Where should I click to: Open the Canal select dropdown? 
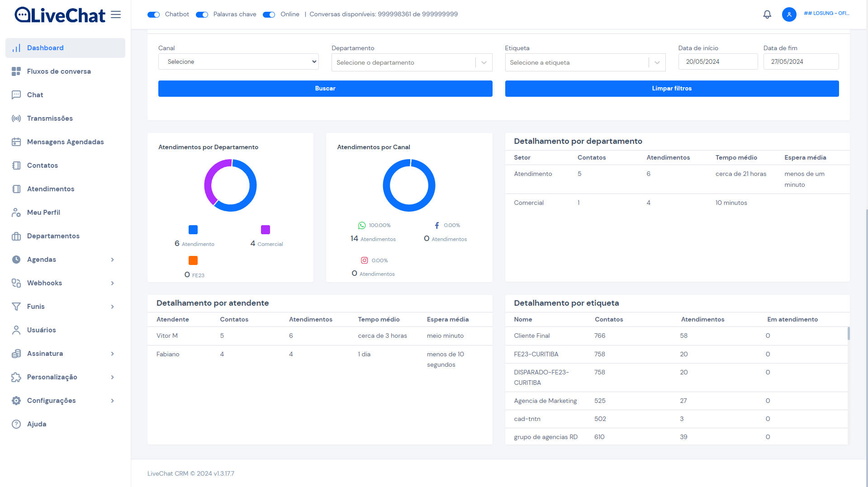[x=238, y=61]
